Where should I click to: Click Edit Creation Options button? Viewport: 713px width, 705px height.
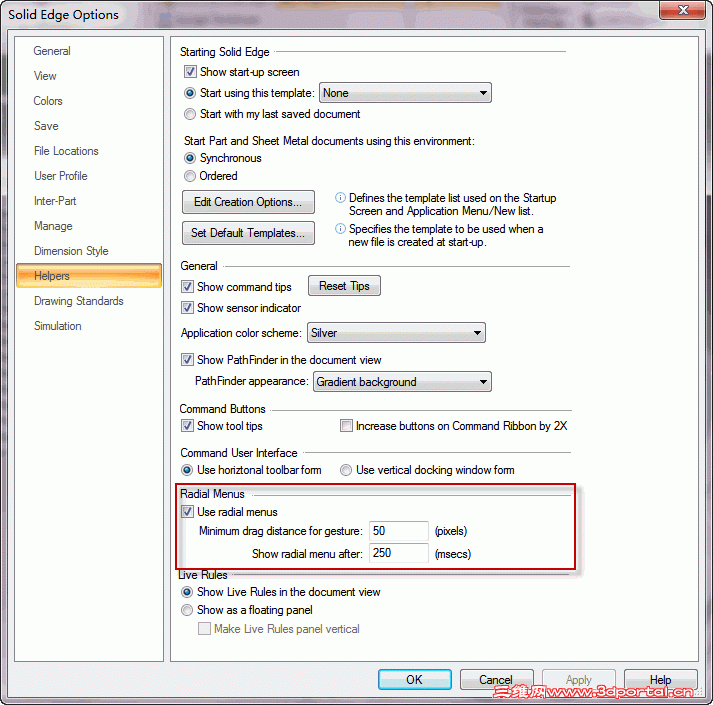point(248,202)
